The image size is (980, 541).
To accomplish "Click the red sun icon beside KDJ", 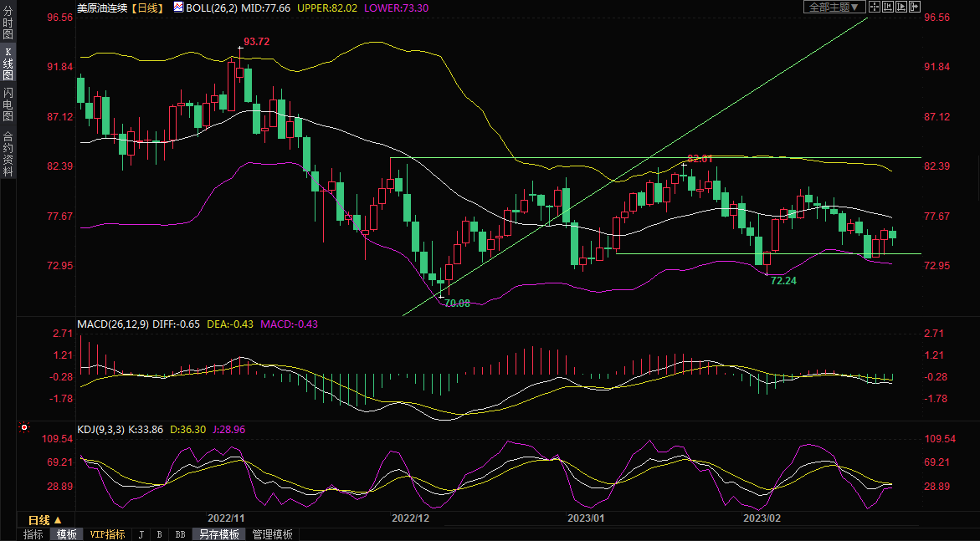I will (24, 428).
